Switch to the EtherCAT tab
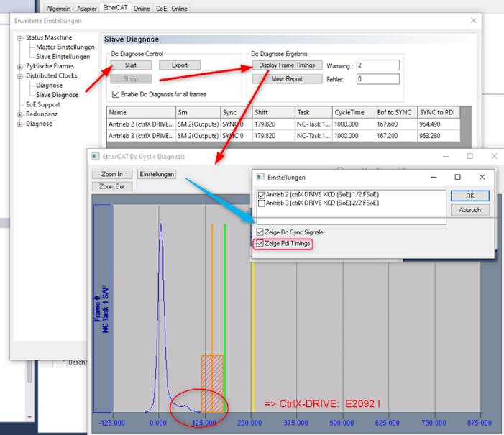This screenshot has height=435, width=504. pos(114,7)
